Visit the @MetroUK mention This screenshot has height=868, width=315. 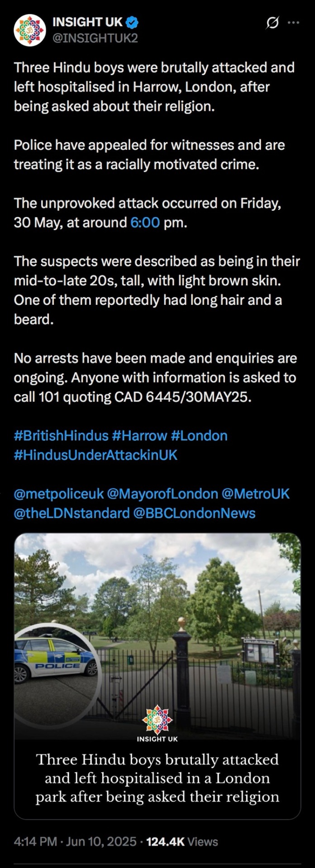click(x=255, y=494)
